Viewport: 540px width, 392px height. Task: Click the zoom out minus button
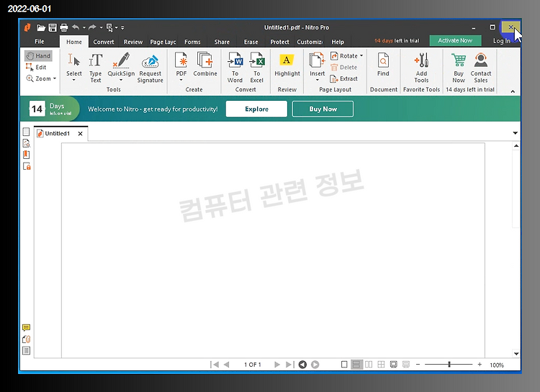click(418, 364)
